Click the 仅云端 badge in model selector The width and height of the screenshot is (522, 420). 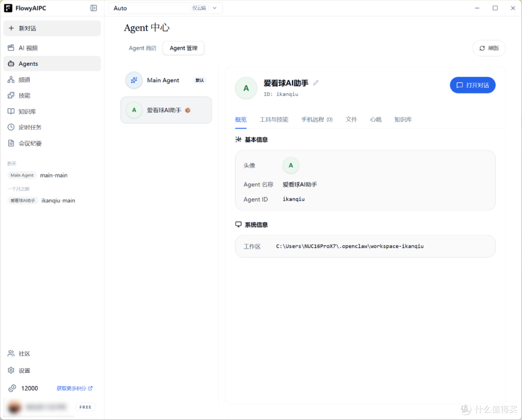pos(199,8)
